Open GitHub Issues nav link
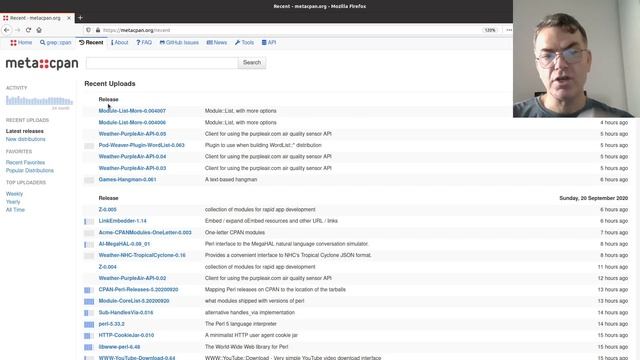Image resolution: width=640 pixels, height=360 pixels. 179,42
